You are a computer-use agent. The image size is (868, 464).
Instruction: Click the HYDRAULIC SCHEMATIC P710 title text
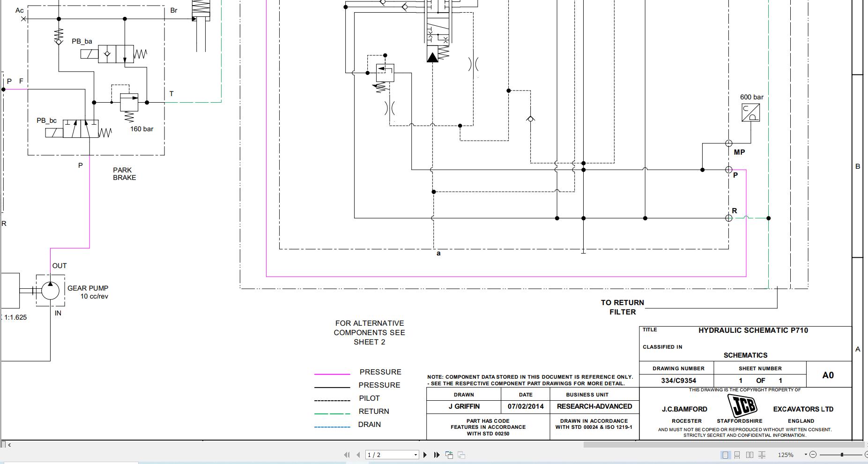[753, 330]
